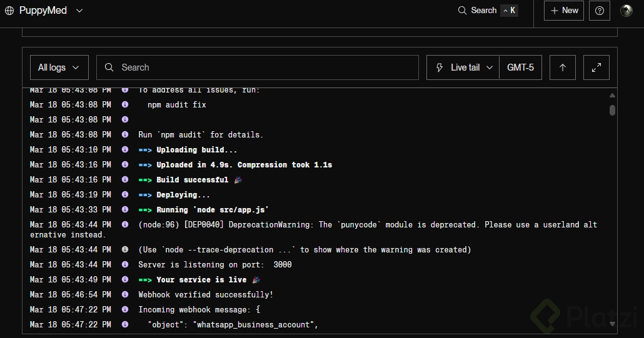Screen dimensions: 644x338
Task: Click scrollbar down arrow in log panel
Action: click(612, 324)
